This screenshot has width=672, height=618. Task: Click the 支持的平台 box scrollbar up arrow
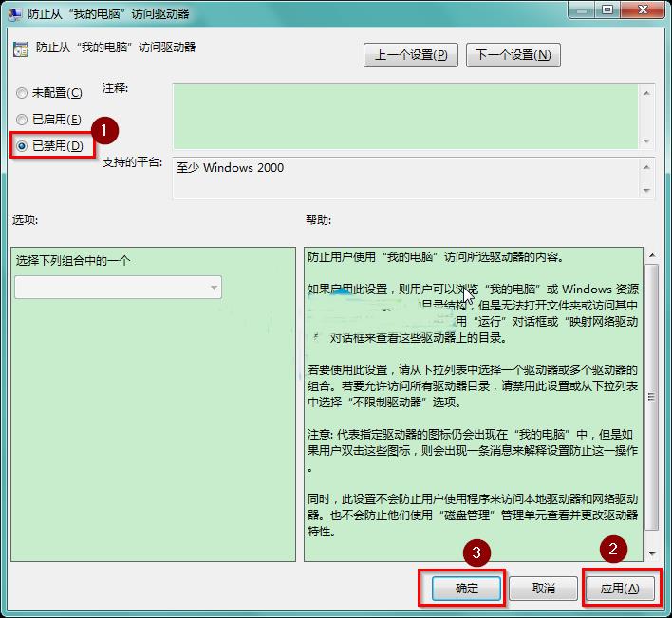coord(647,166)
